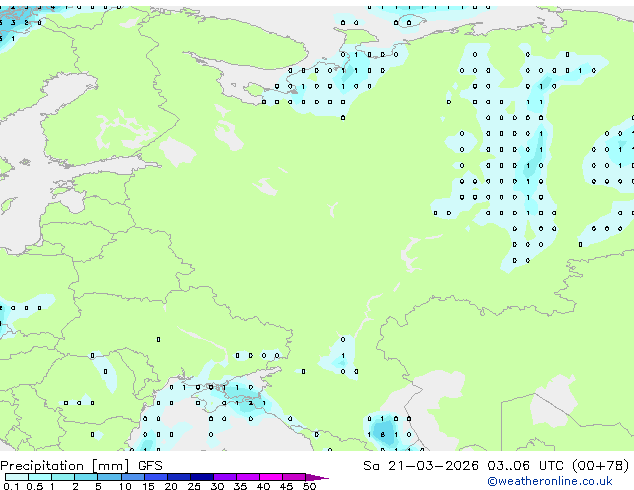Click the legend label '0.1'

click(x=11, y=486)
